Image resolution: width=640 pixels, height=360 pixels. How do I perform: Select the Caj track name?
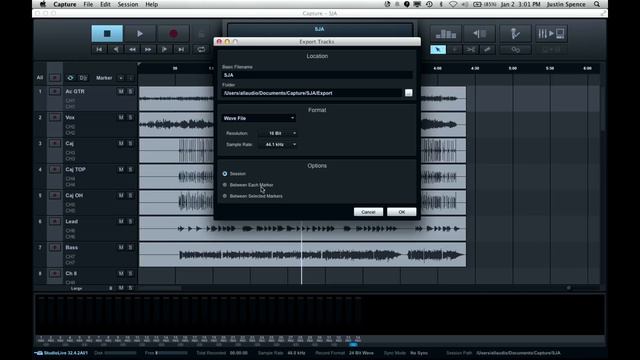(x=69, y=144)
